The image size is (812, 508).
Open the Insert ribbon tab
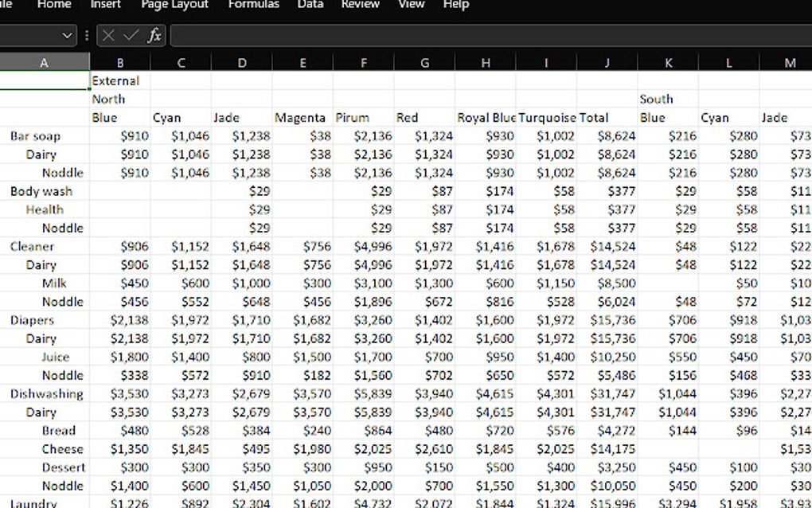(105, 5)
